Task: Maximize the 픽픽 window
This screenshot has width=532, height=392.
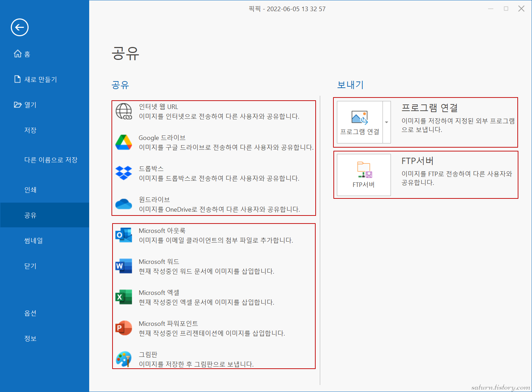Action: [x=506, y=9]
